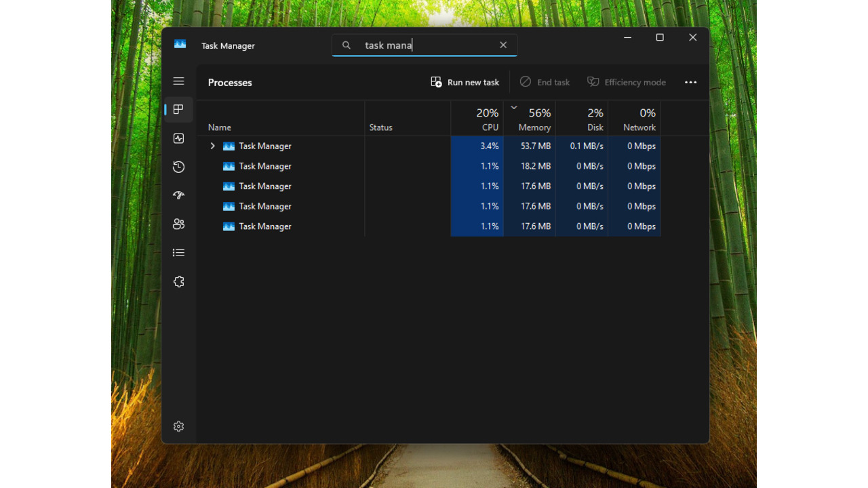Open the Performance page icon
Image resolution: width=868 pixels, height=488 pixels.
[x=178, y=138]
